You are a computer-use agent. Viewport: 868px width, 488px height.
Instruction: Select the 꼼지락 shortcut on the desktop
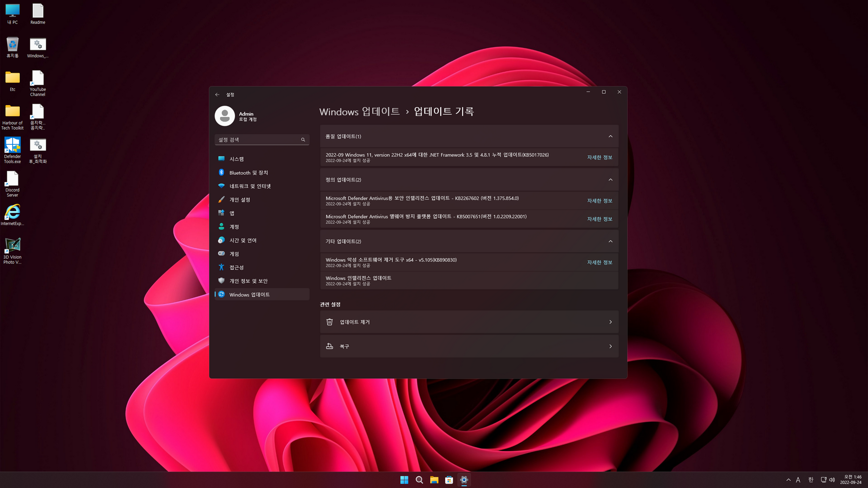tap(38, 117)
